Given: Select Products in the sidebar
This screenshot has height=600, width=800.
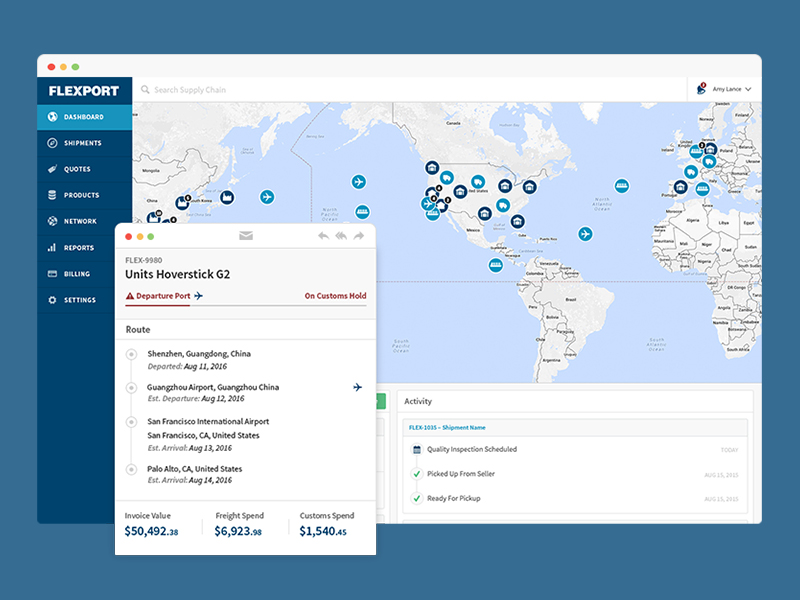Looking at the screenshot, I should coord(84,195).
